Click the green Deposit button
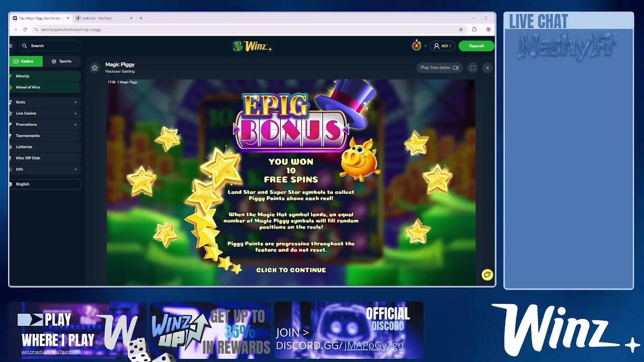 pos(476,46)
